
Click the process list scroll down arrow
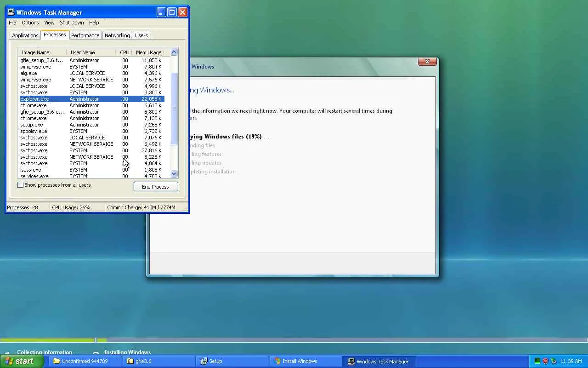pos(174,174)
